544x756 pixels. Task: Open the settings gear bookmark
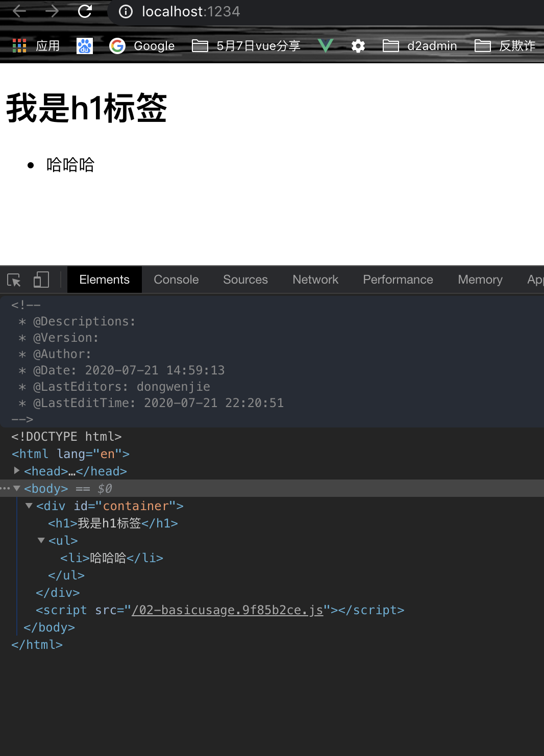click(358, 46)
